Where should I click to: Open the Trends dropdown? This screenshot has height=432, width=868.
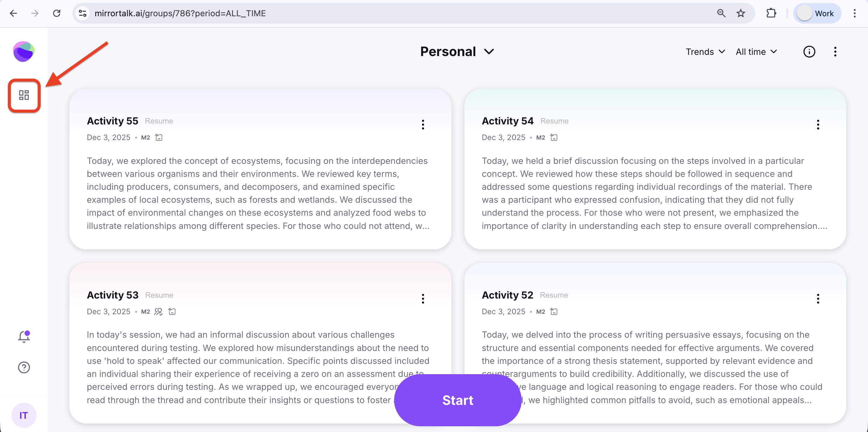pos(705,52)
